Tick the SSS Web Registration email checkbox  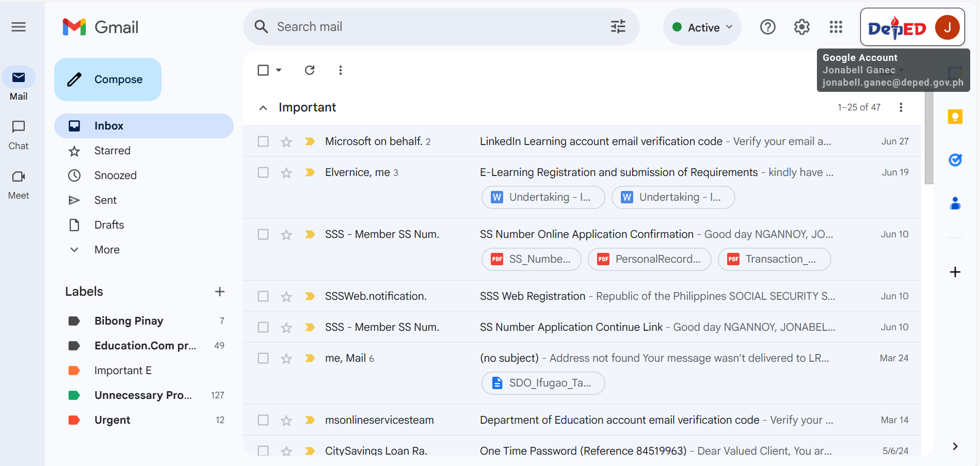(263, 296)
